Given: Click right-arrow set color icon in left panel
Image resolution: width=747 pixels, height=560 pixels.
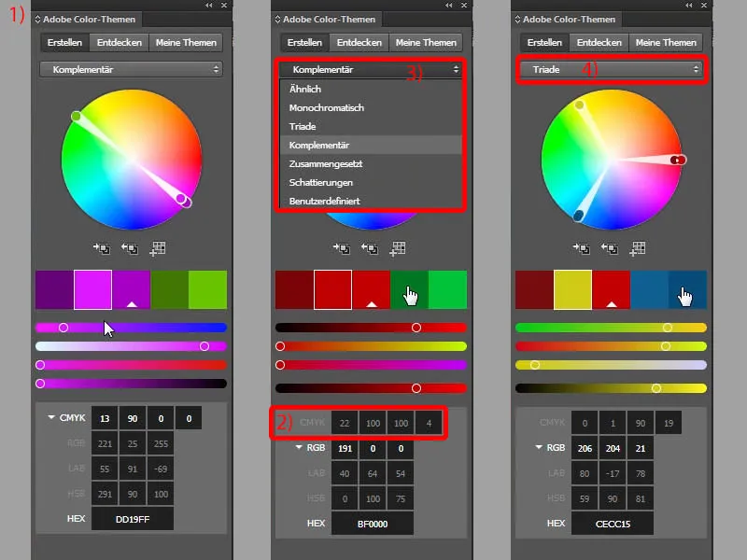Looking at the screenshot, I should pyautogui.click(x=102, y=247).
